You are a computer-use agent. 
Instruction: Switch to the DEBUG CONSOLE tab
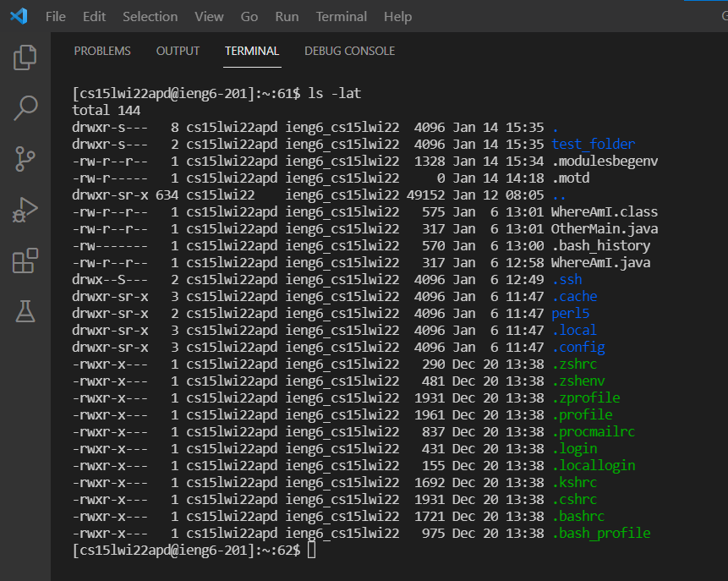[349, 51]
